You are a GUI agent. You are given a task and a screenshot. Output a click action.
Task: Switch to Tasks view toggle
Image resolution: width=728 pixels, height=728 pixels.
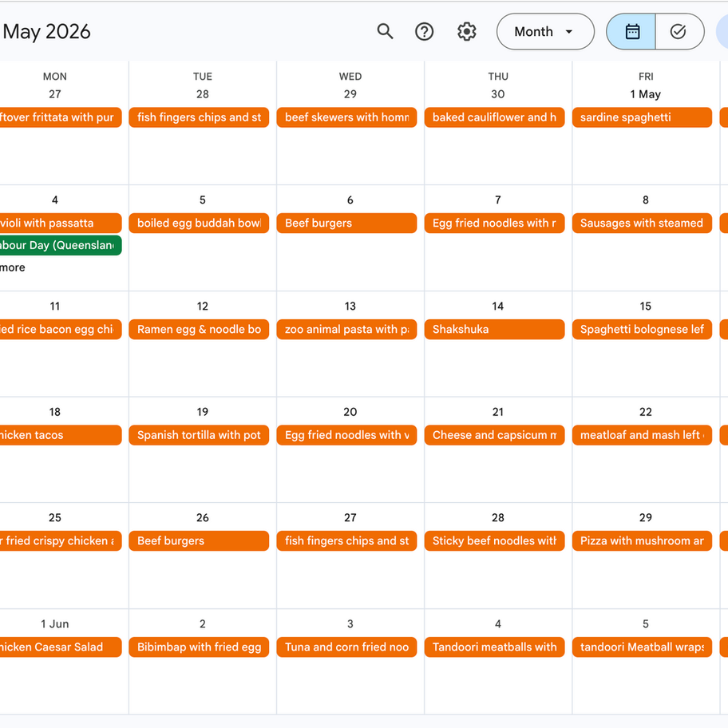[679, 32]
